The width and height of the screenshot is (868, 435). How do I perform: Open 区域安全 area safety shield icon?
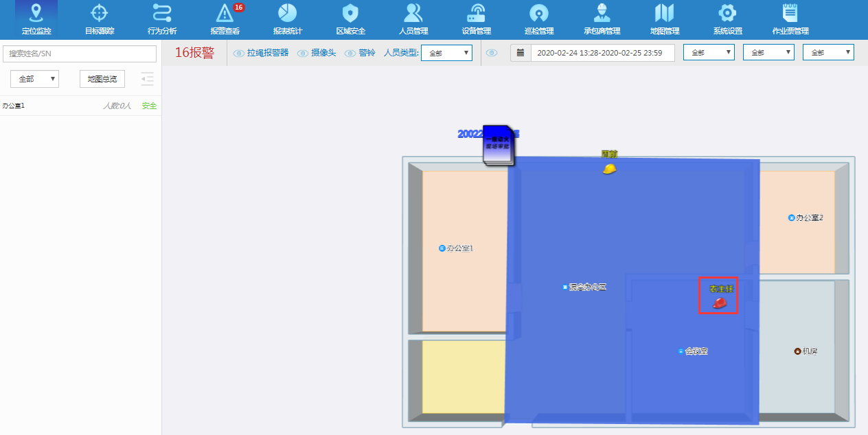click(x=350, y=19)
